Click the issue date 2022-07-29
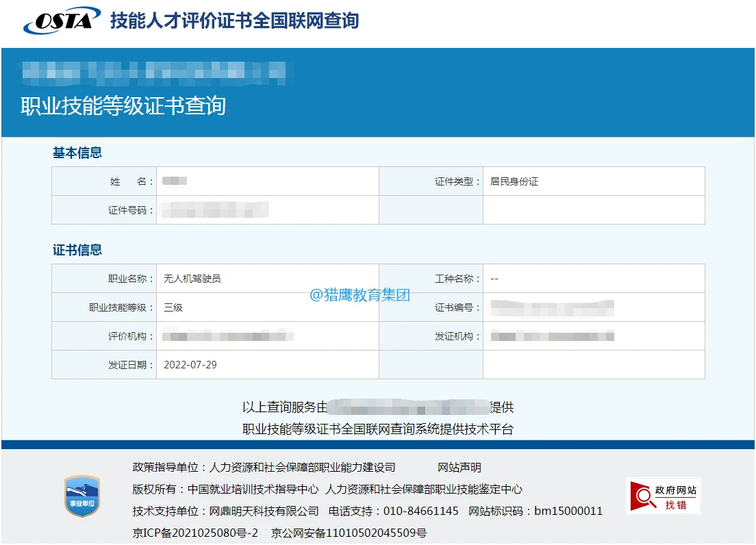Image resolution: width=756 pixels, height=545 pixels. [190, 365]
